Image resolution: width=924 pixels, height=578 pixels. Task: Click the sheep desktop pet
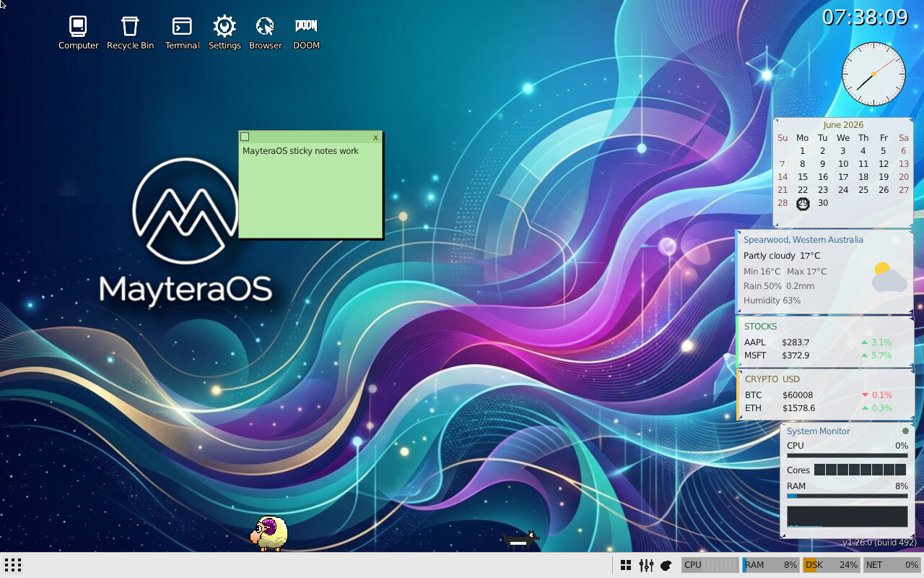pos(269,533)
